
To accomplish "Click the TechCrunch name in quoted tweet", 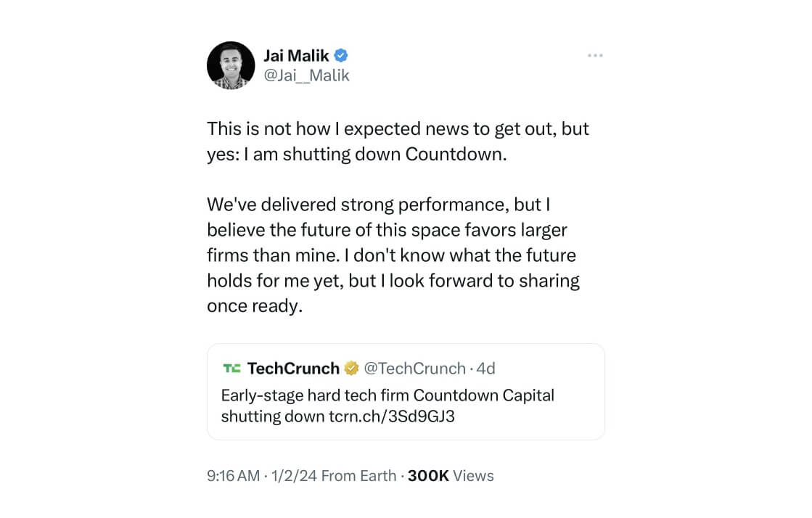I will pyautogui.click(x=293, y=369).
